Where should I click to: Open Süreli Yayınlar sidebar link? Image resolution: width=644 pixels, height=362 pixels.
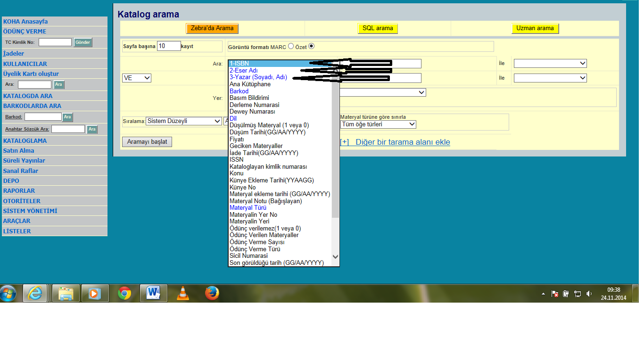pyautogui.click(x=24, y=160)
